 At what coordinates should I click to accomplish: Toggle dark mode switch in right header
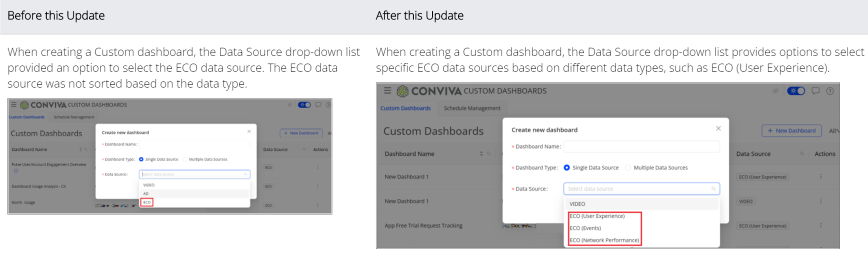pos(796,91)
